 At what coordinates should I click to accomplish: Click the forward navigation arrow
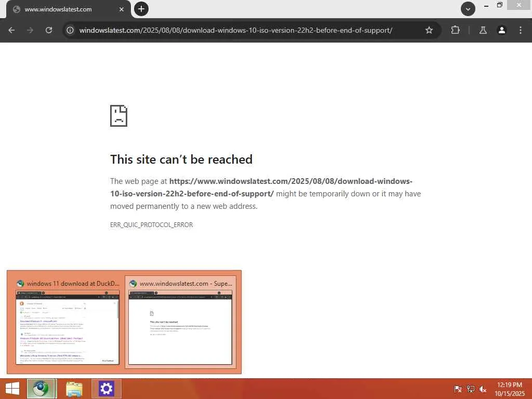click(x=30, y=30)
